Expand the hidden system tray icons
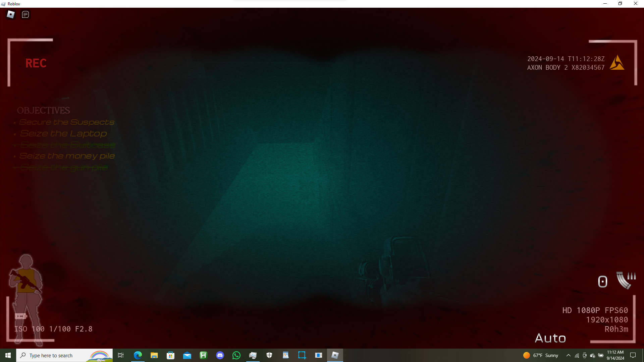644x362 pixels. coord(568,355)
